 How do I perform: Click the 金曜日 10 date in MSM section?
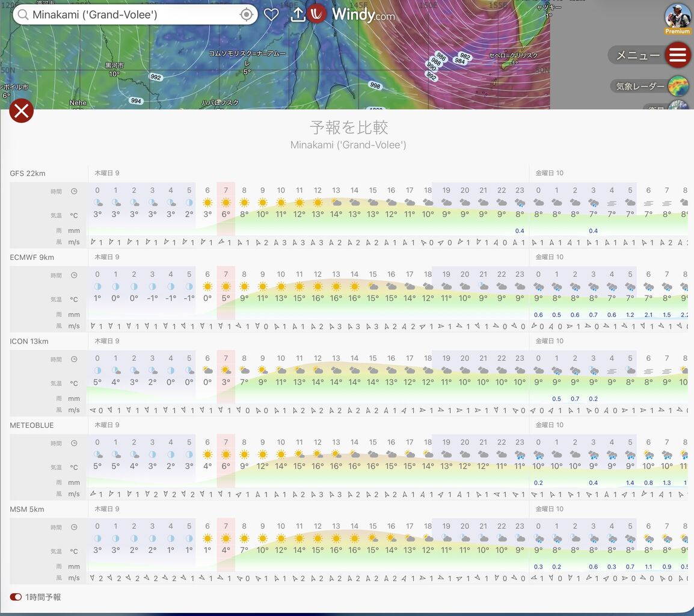click(x=549, y=510)
